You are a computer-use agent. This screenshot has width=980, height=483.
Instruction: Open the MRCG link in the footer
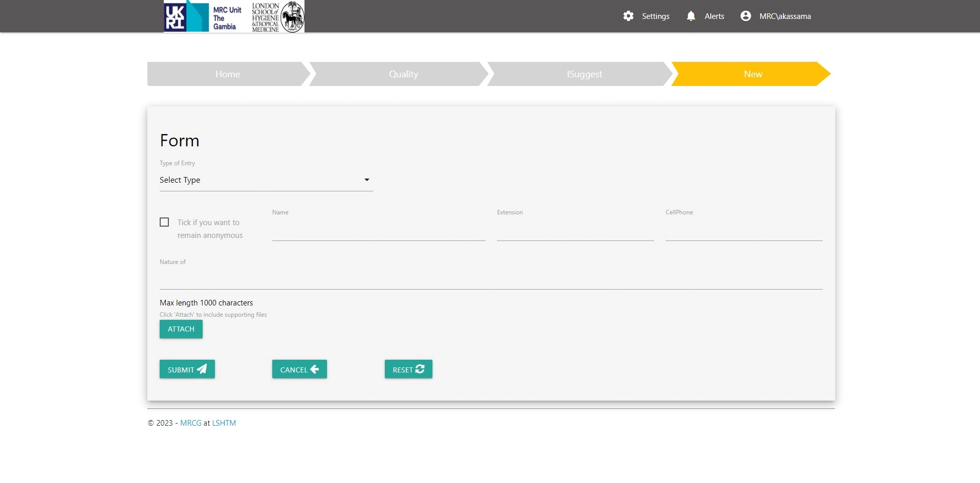[190, 423]
